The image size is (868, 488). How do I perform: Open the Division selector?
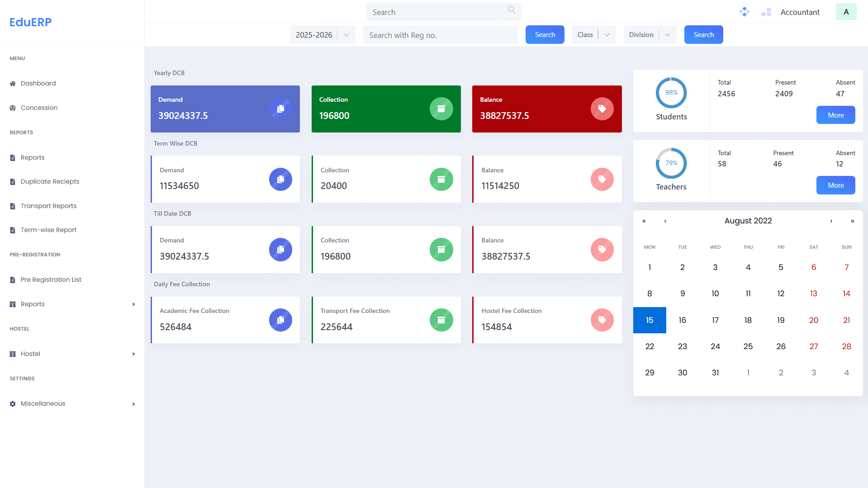tap(650, 34)
